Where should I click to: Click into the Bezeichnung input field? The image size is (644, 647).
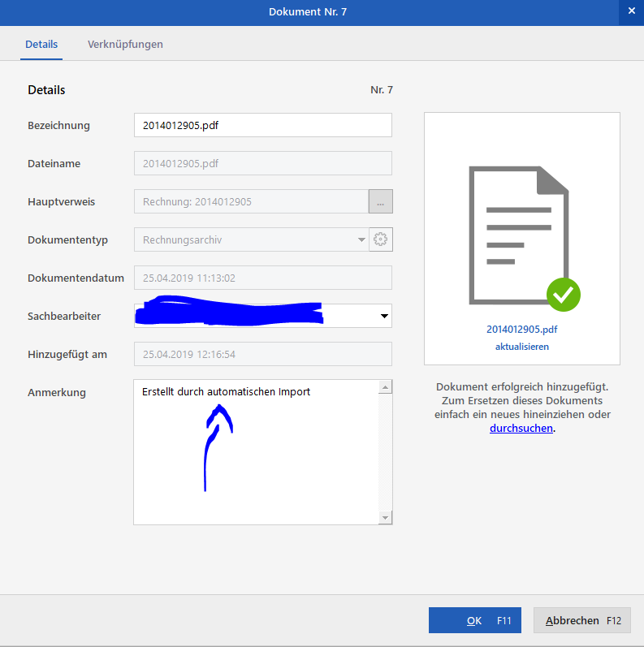coord(263,125)
